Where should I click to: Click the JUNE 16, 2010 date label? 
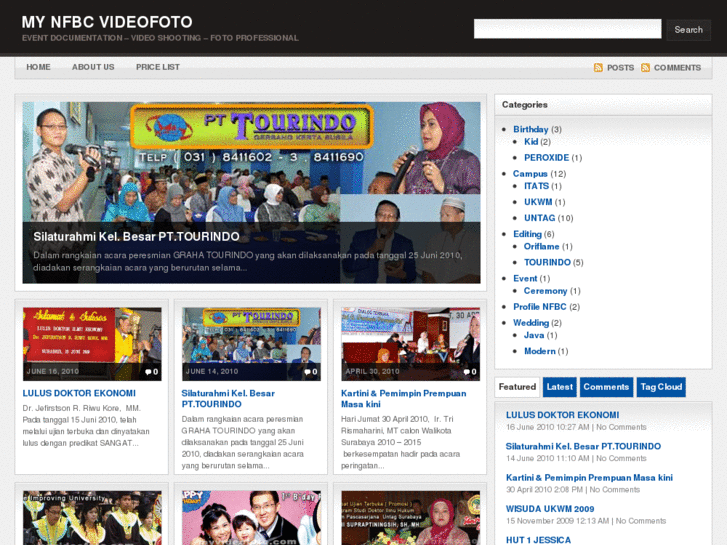(x=53, y=372)
